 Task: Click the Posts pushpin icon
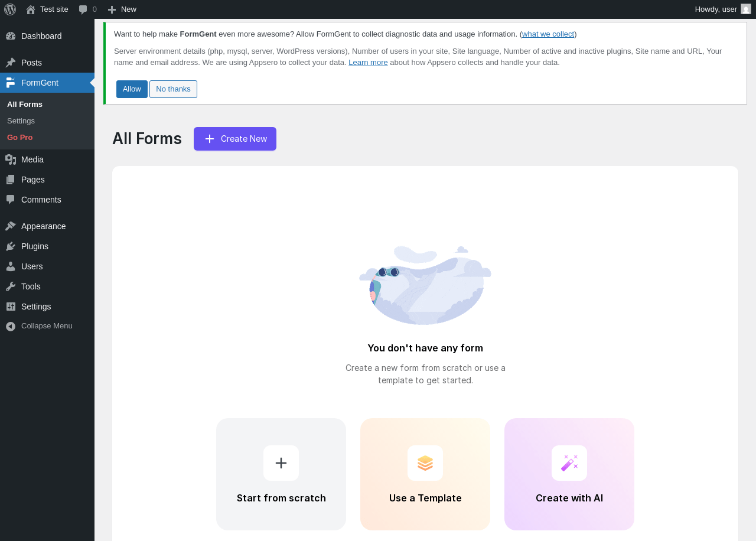tap(11, 63)
